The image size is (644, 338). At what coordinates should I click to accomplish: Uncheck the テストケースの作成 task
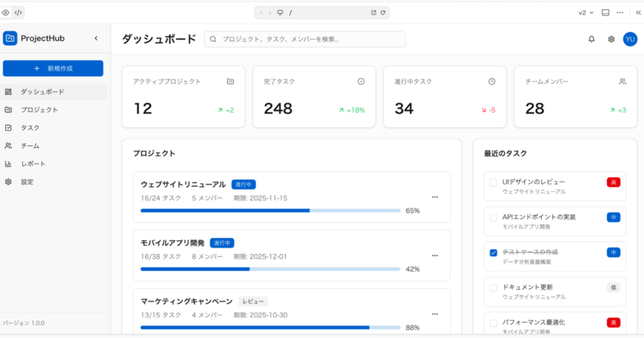pos(493,252)
